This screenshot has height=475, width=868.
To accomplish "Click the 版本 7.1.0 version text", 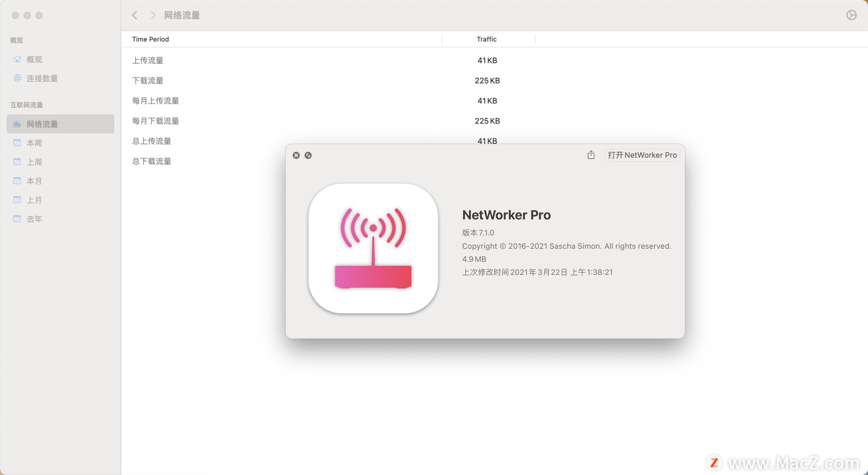I will (478, 233).
